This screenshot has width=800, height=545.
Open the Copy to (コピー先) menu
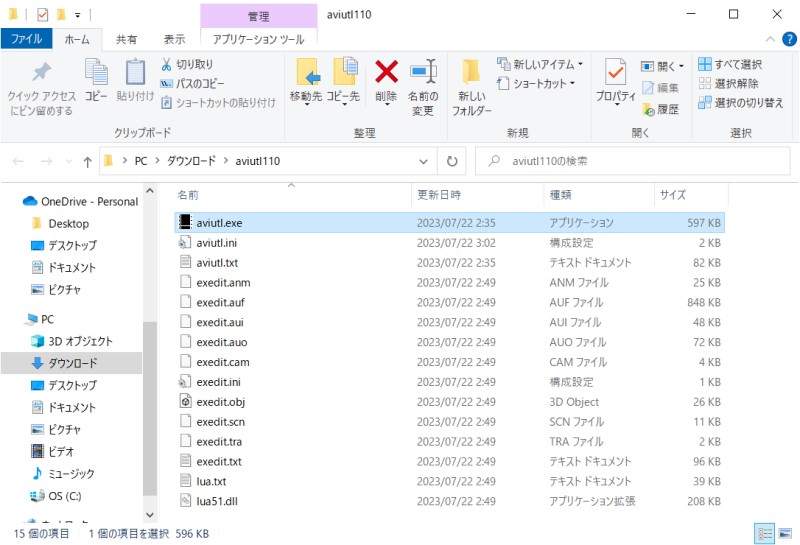343,82
